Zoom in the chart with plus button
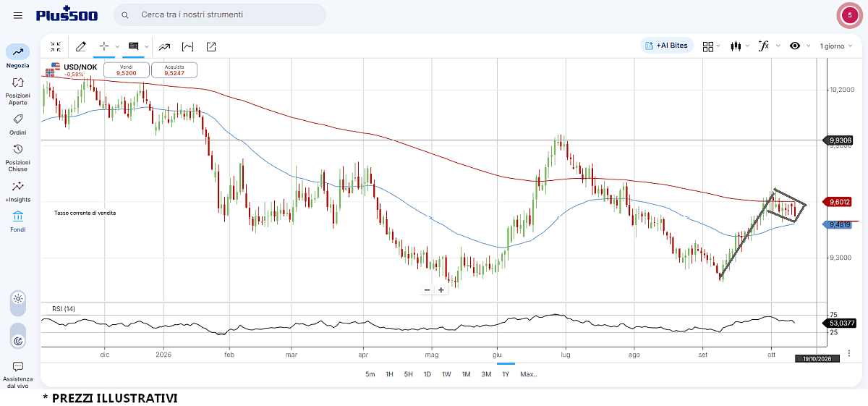 pyautogui.click(x=441, y=289)
